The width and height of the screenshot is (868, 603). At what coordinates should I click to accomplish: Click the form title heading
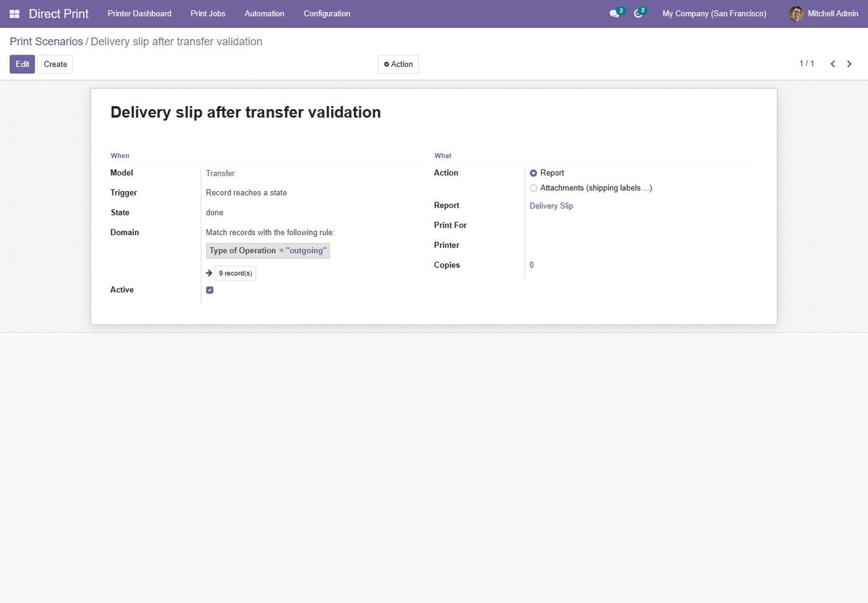(246, 112)
